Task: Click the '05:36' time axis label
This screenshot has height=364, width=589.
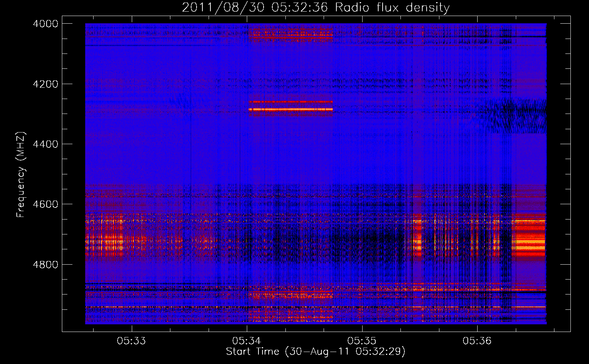Action: tap(477, 341)
